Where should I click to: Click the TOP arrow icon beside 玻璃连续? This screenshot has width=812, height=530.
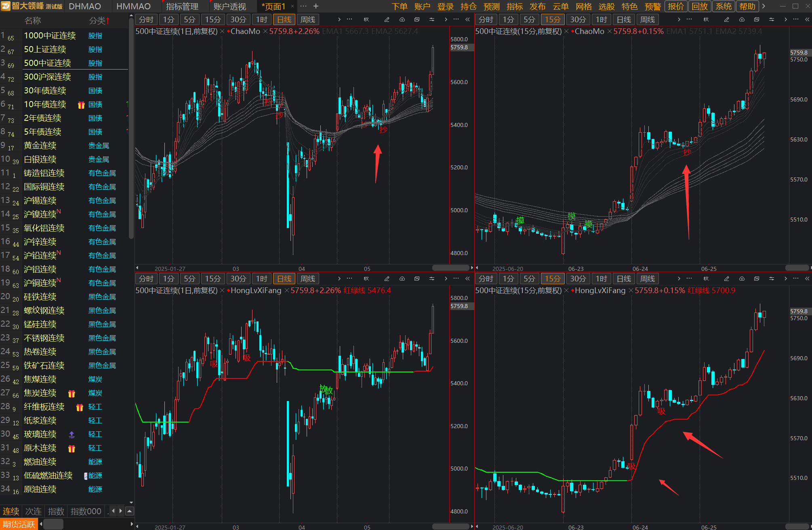point(72,435)
